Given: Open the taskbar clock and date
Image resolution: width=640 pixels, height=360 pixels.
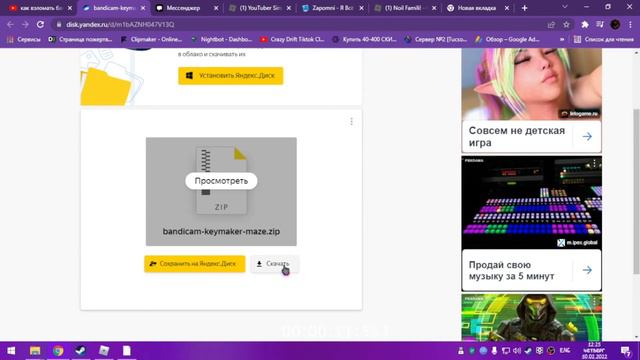Looking at the screenshot, I should [x=594, y=351].
